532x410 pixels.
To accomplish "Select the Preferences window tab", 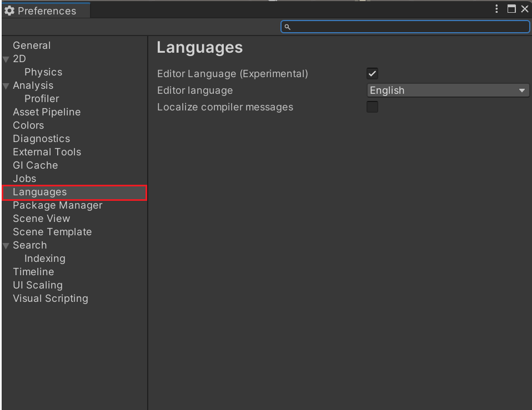I will [46, 11].
